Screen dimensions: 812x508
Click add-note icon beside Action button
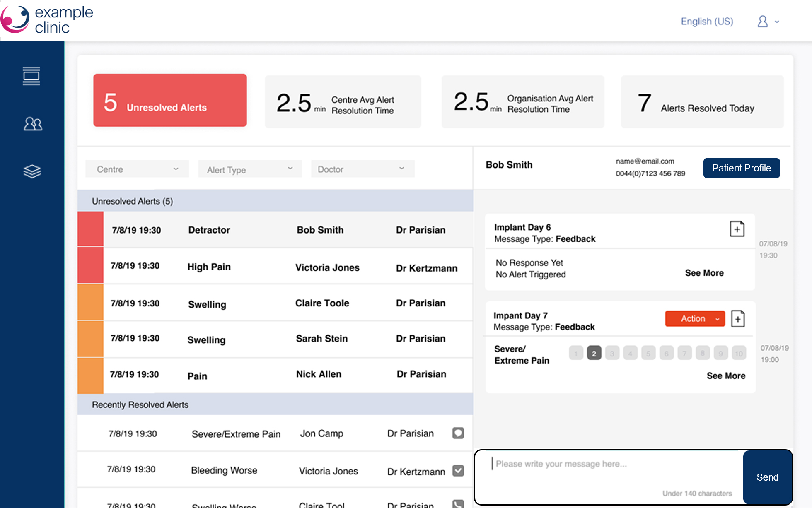(x=738, y=319)
